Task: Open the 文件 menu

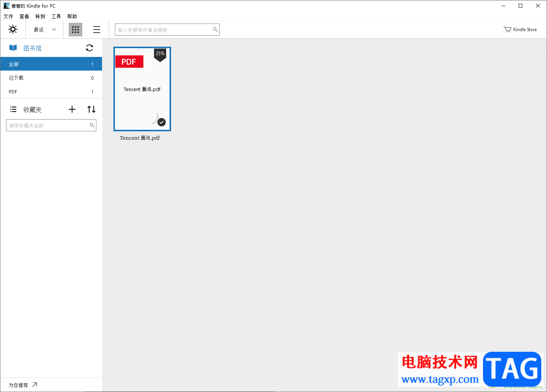Action: pyautogui.click(x=8, y=16)
